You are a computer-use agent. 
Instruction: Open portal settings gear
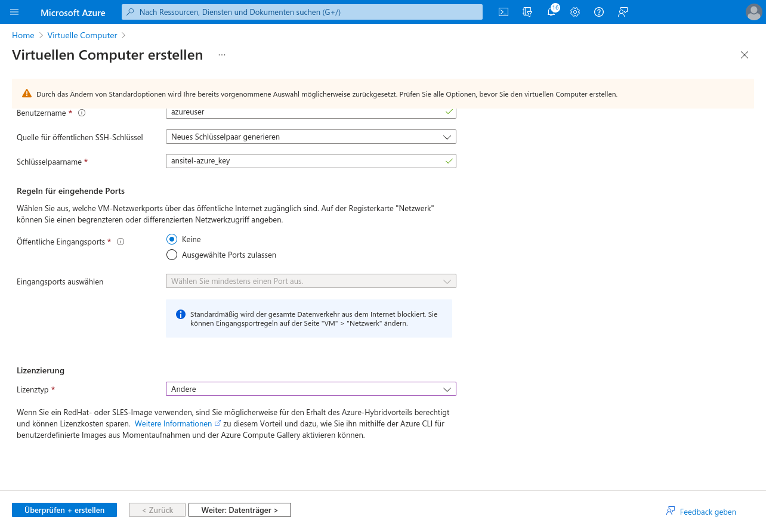tap(575, 12)
